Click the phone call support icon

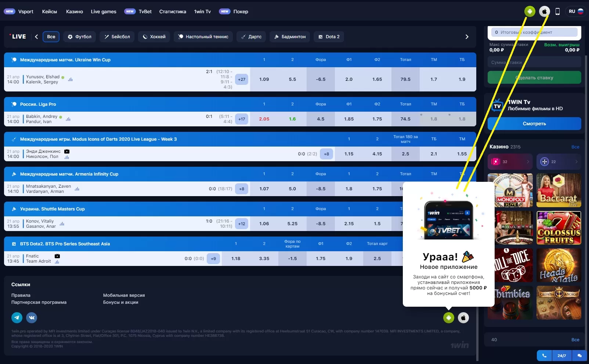544,356
